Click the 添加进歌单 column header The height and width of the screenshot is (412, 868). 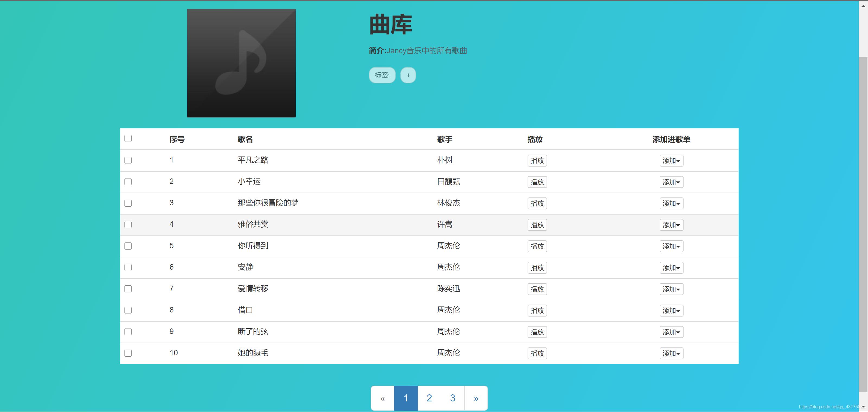pyautogui.click(x=671, y=139)
